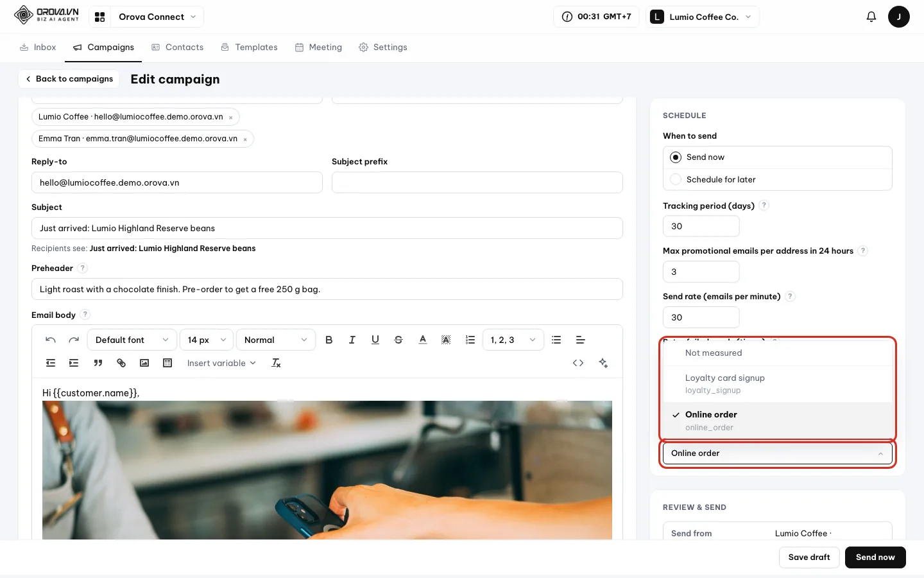924x578 pixels.
Task: Redo the last edit in editor
Action: [74, 340]
